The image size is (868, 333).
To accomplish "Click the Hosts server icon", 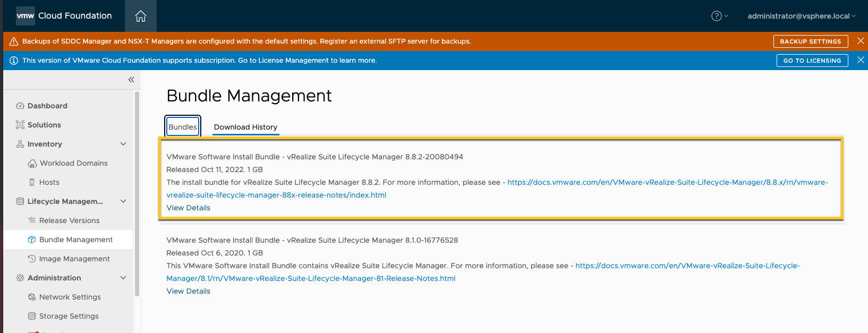I will click(32, 182).
